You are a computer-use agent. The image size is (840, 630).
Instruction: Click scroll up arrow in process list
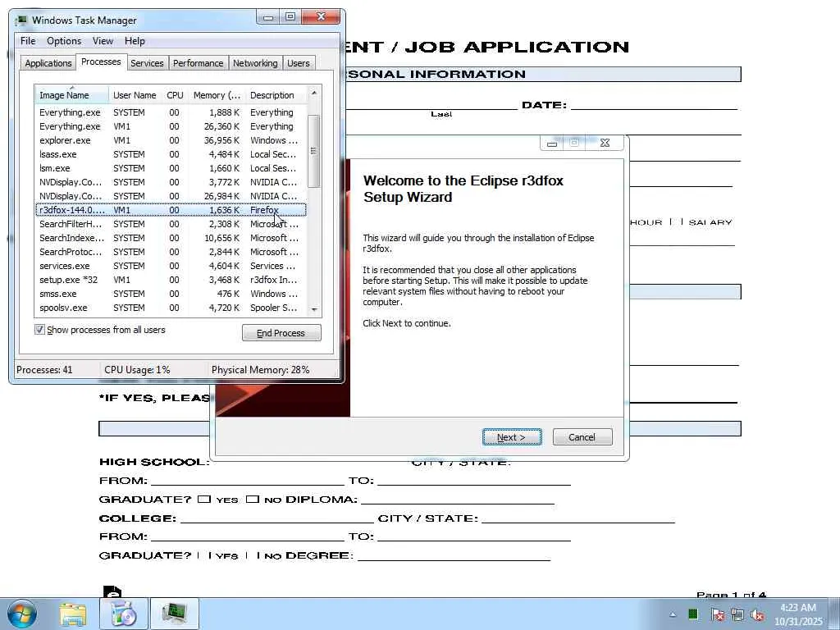click(314, 94)
